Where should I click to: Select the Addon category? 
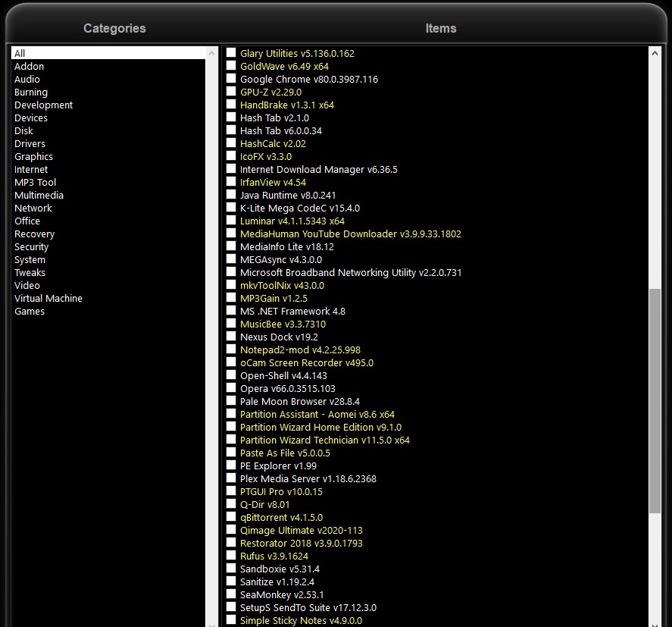coord(29,67)
